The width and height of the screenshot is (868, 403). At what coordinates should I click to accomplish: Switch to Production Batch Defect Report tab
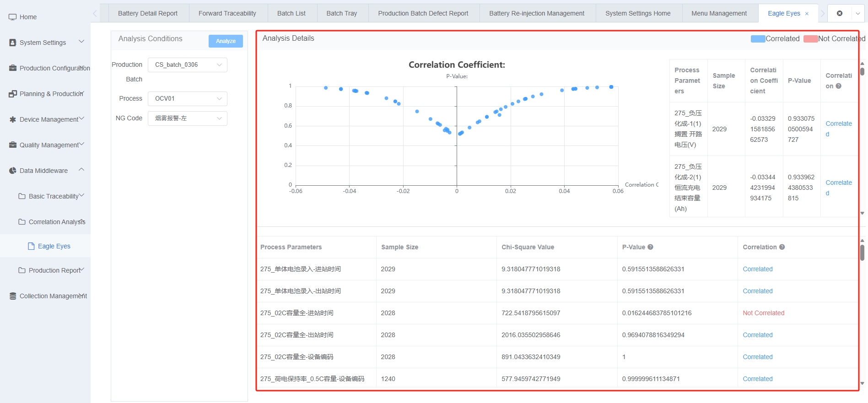point(423,13)
